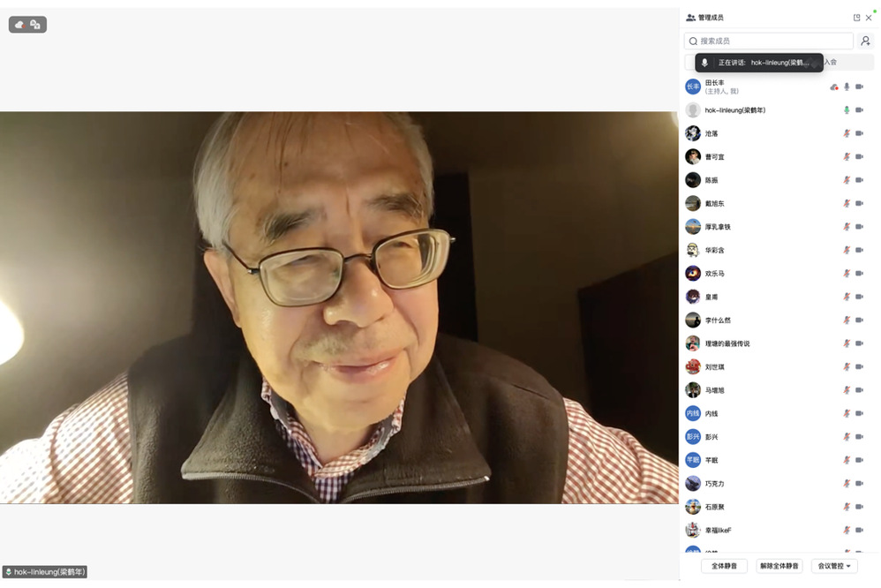
Task: Pop out the 管理成员 panel
Action: (856, 18)
